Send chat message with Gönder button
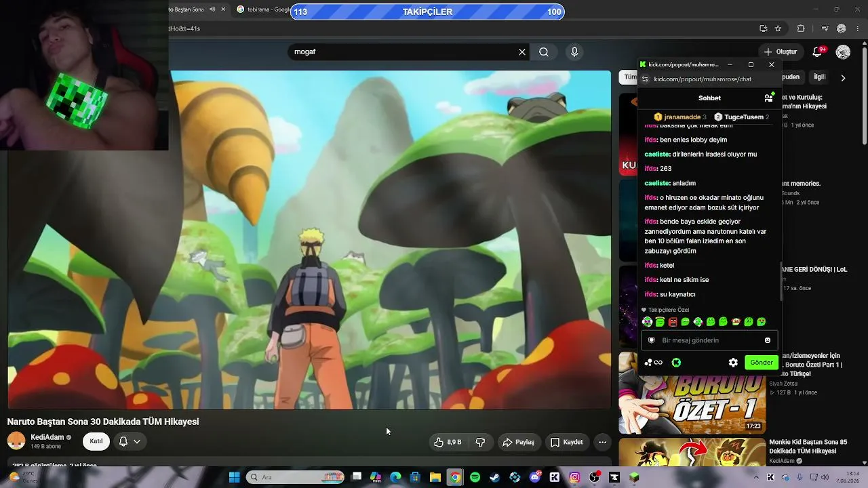Image resolution: width=868 pixels, height=488 pixels. [761, 363]
